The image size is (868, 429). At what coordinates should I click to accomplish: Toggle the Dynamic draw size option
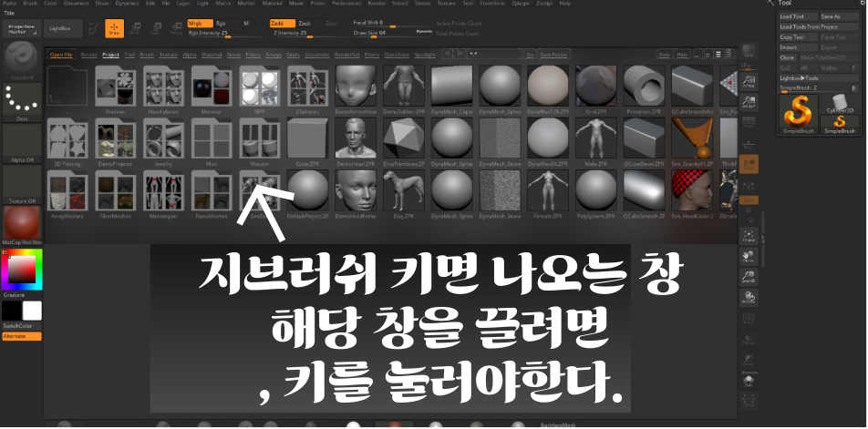[424, 32]
